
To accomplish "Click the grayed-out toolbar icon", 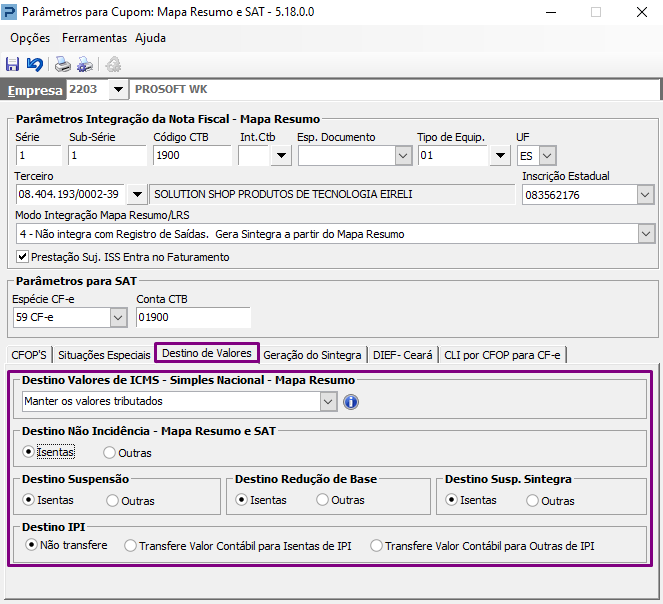I will pos(113,64).
